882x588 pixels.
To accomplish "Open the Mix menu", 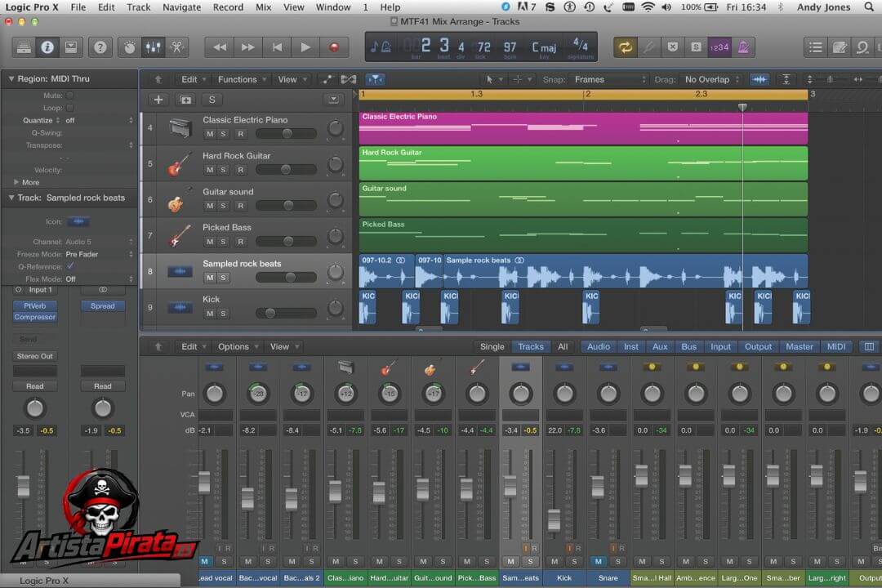I will point(263,7).
